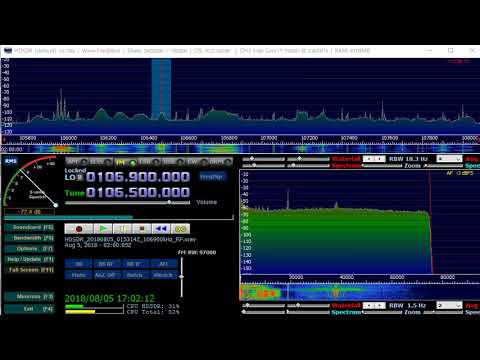Click the 2018/08/05 17:02:12 clock display
This screenshot has height=360, width=480.
[x=110, y=298]
